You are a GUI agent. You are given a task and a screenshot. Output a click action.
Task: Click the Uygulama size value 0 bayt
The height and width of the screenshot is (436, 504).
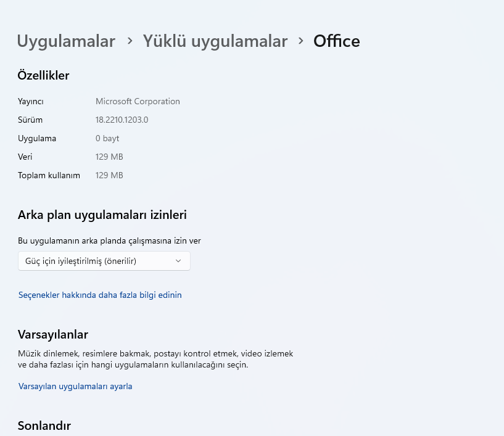(107, 138)
